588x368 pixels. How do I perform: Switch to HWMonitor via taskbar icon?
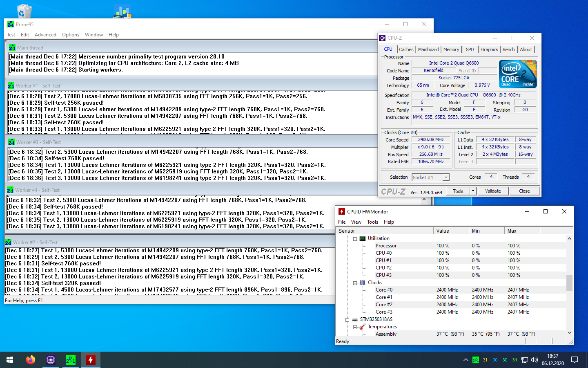tap(91, 360)
